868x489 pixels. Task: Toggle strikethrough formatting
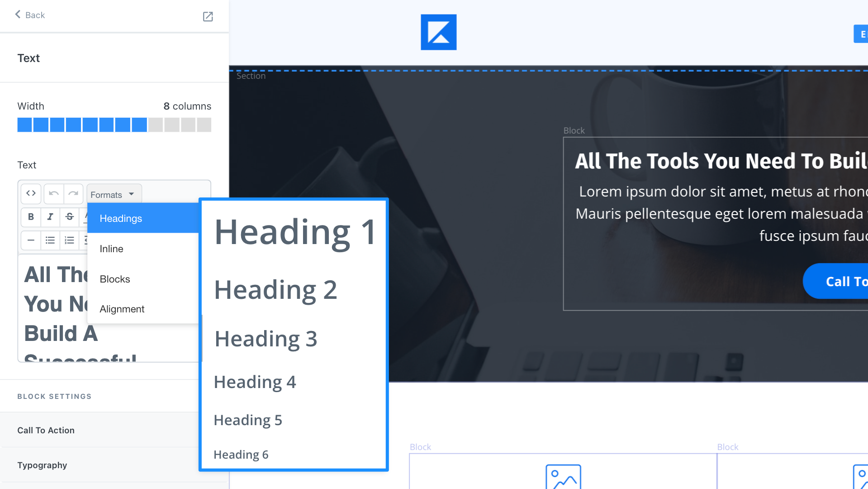(x=70, y=217)
